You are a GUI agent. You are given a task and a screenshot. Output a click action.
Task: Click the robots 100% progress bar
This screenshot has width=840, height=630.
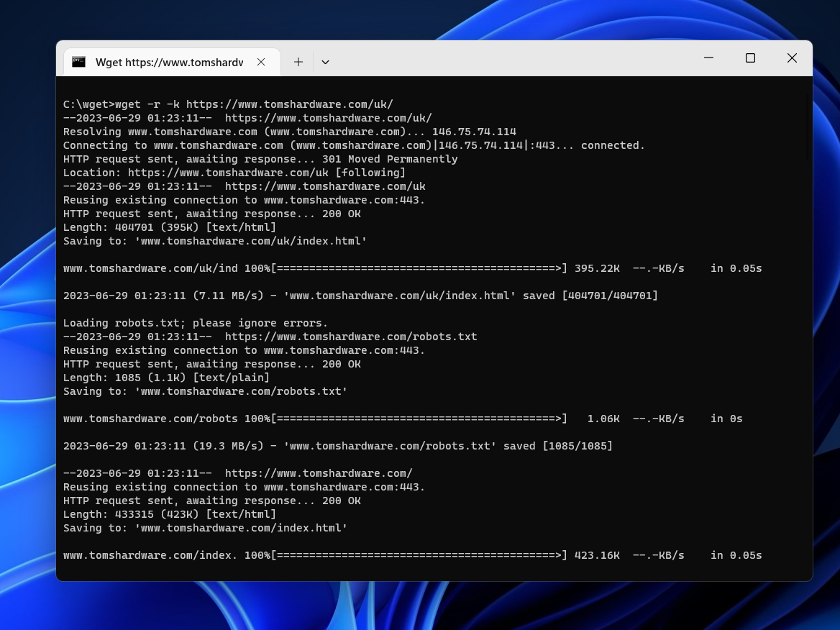419,419
